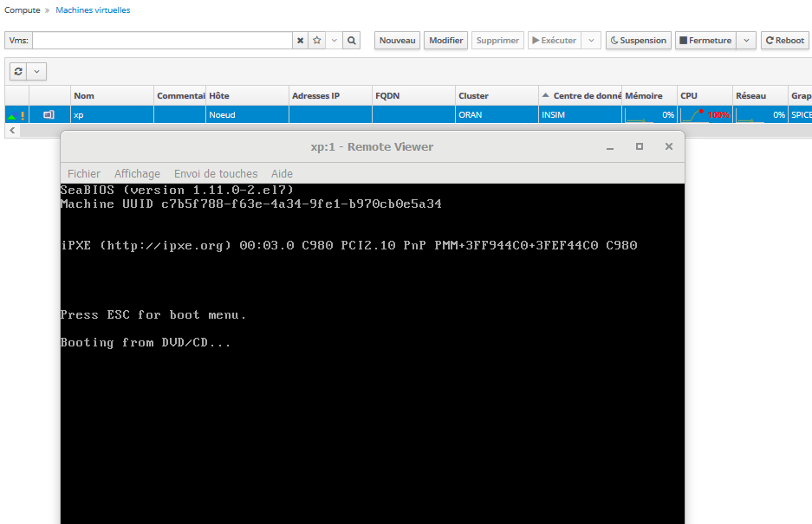Click the Suspension button

[638, 41]
